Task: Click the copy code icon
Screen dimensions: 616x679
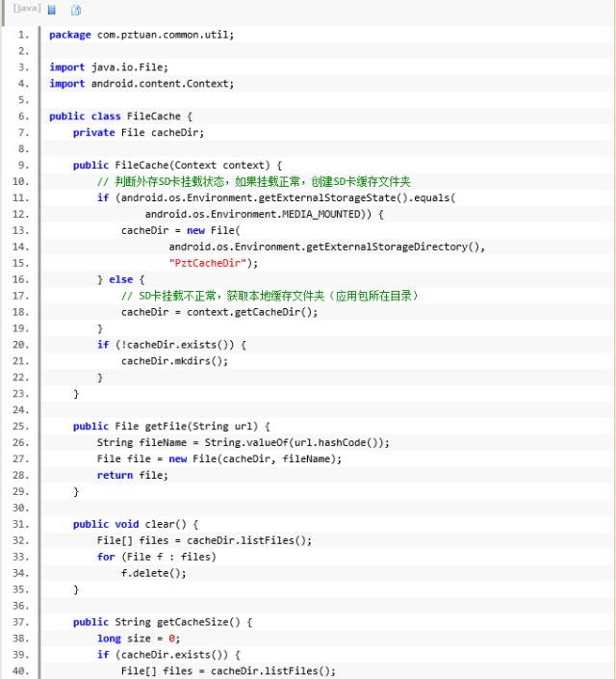Action: pos(76,10)
